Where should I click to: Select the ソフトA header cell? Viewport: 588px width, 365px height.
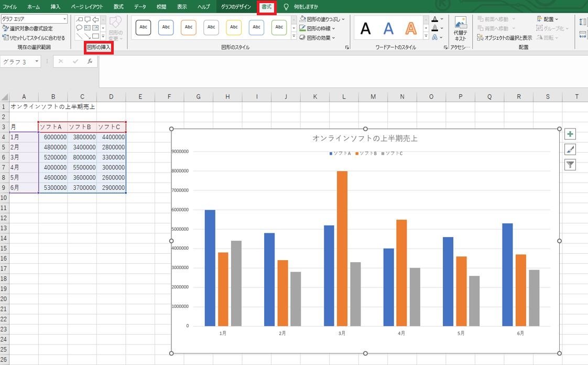tap(53, 127)
